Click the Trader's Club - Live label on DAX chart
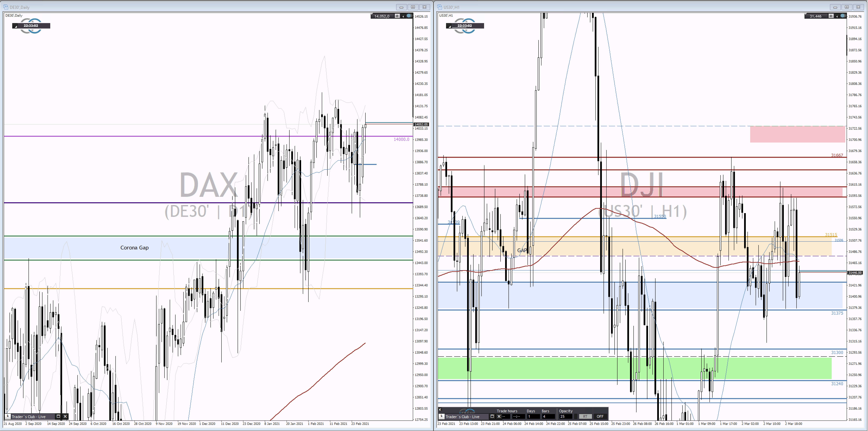This screenshot has height=431, width=868. pyautogui.click(x=29, y=417)
